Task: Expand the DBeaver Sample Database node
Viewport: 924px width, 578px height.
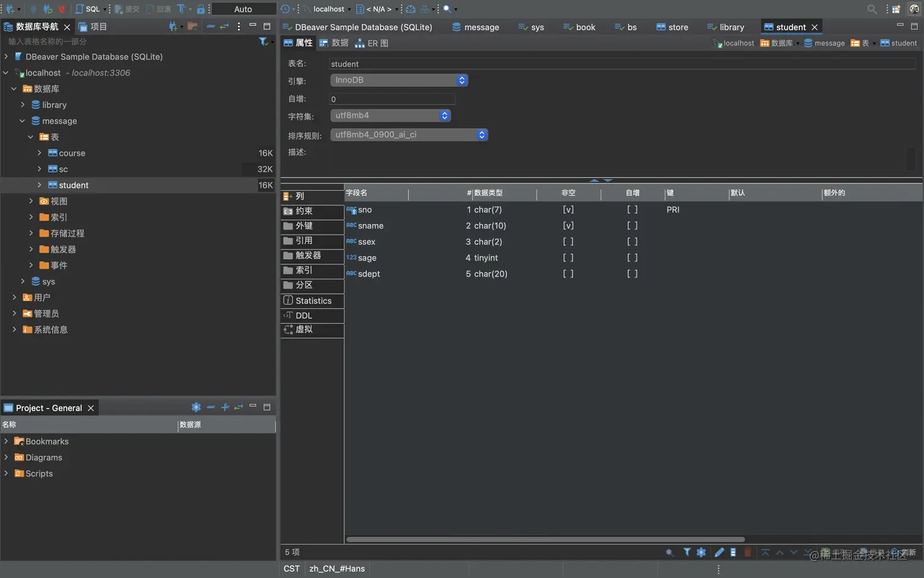Action: (x=6, y=56)
